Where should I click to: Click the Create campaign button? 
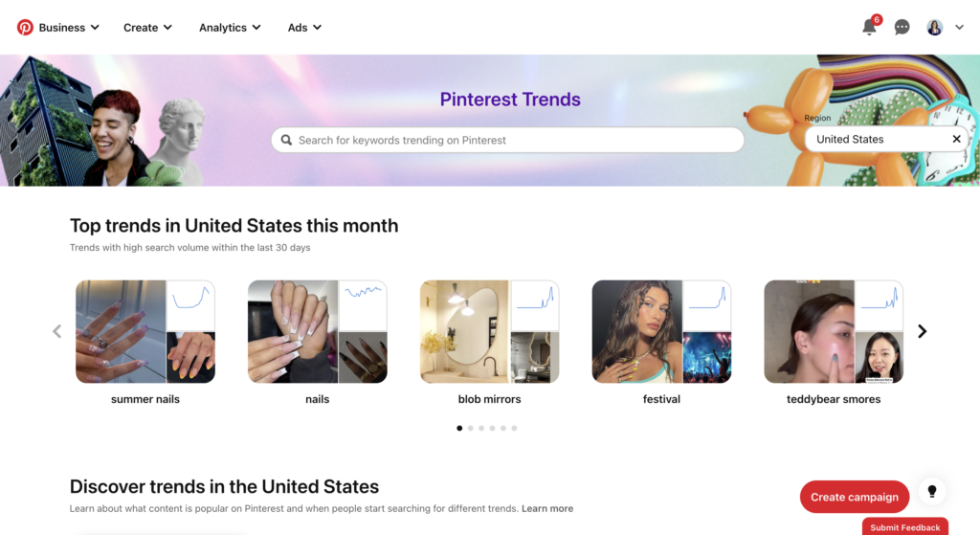coord(854,497)
